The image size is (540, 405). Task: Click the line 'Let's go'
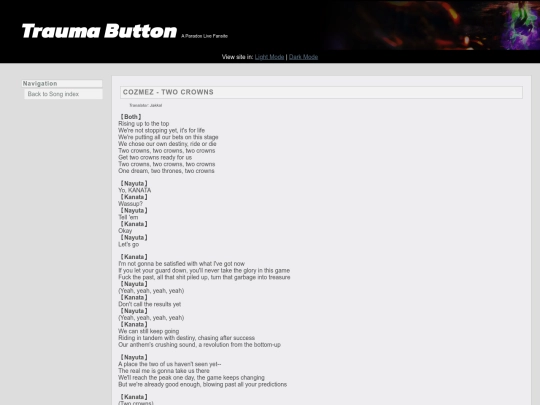tap(129, 245)
